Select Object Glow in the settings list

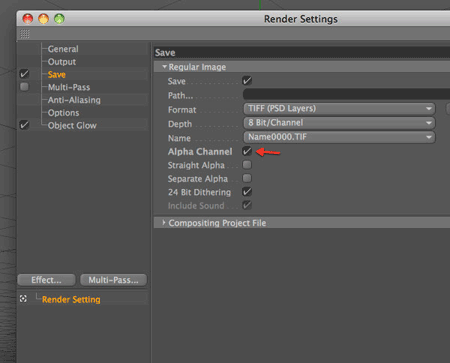pyautogui.click(x=72, y=126)
